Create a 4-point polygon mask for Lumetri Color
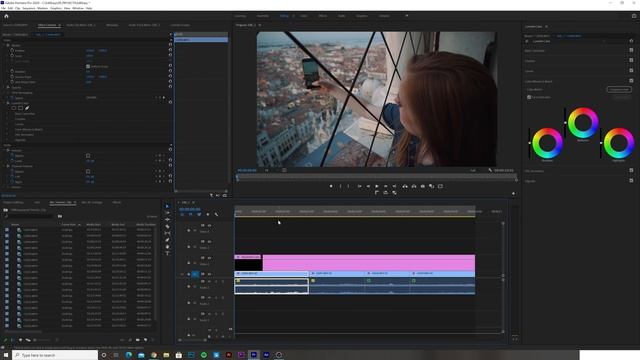Screen dimensions: 640x360 point(20,108)
